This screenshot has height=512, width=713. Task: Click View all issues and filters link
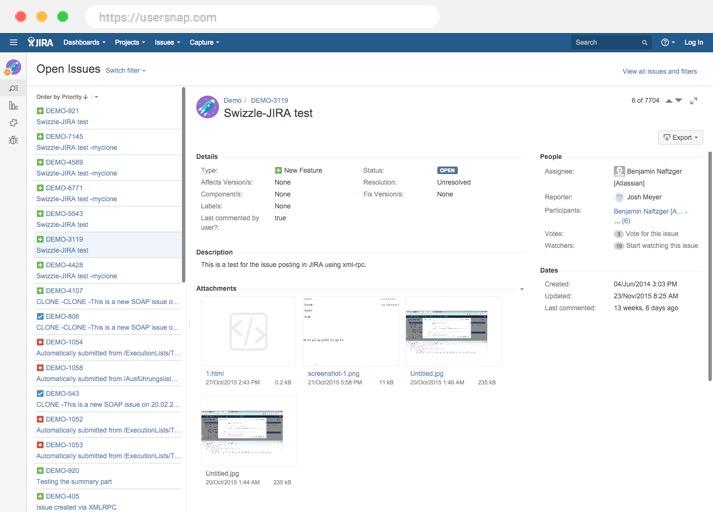(x=659, y=71)
